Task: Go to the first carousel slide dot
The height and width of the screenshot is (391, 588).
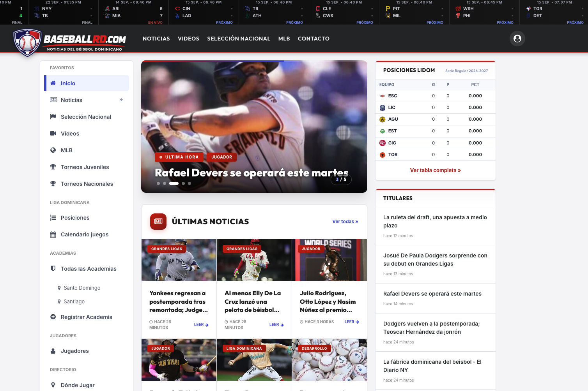Action: [158, 183]
